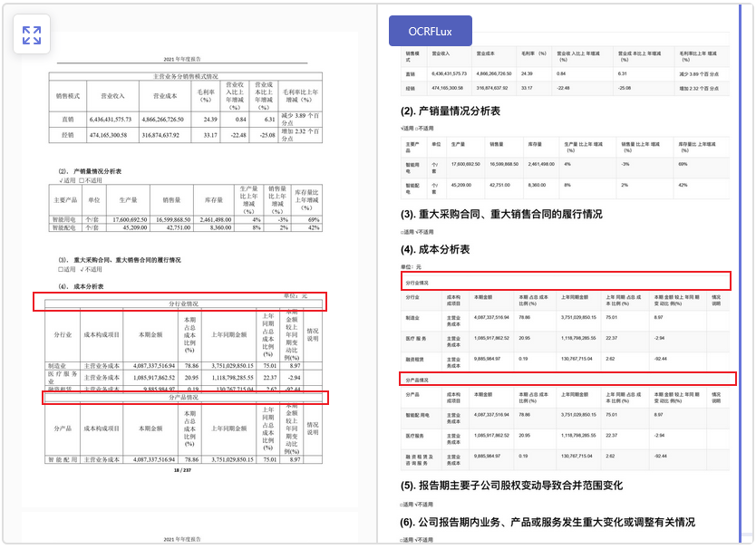Click the '销售模式' column header in the PDF page
Screen dimensions: 756x549
(67, 96)
